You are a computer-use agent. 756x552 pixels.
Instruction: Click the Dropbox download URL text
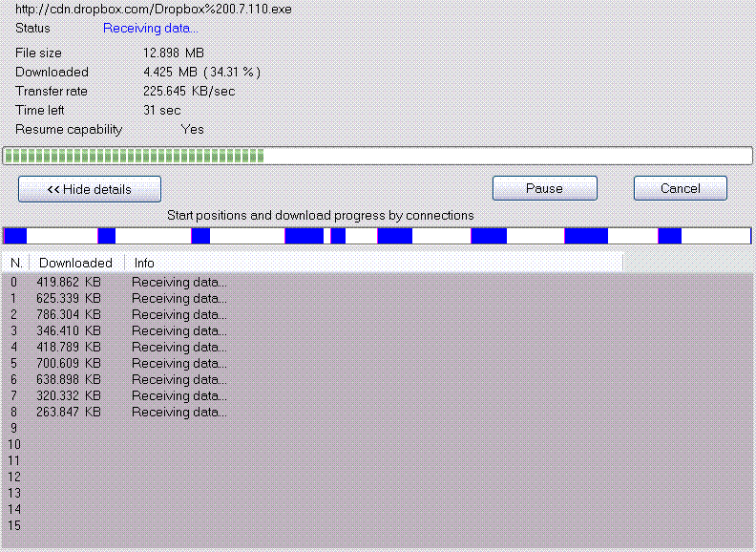154,10
